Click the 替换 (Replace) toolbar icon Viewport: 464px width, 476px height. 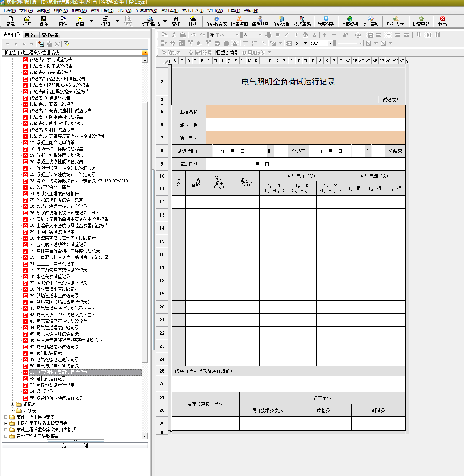tap(193, 21)
